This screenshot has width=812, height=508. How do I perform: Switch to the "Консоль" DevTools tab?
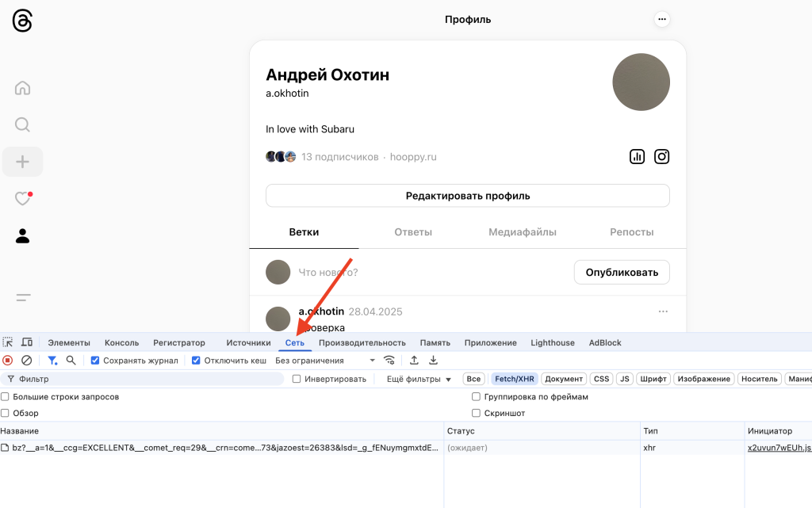coord(121,343)
